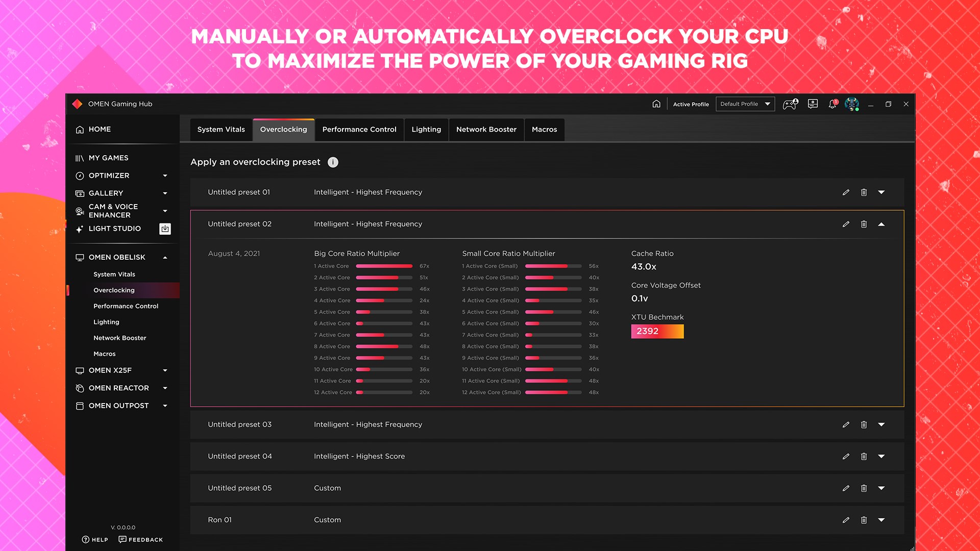Viewport: 980px width, 551px height.
Task: Delete the Ron 01 preset
Action: click(x=864, y=520)
